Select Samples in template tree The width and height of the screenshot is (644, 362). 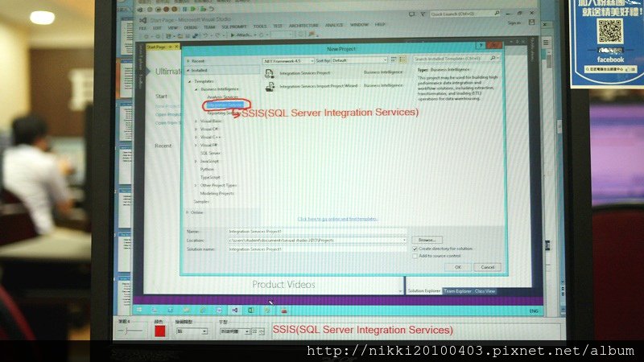pos(201,202)
